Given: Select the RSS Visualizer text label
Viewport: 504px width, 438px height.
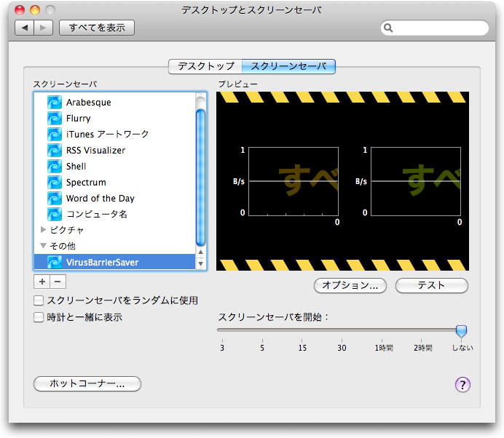Looking at the screenshot, I should (95, 151).
